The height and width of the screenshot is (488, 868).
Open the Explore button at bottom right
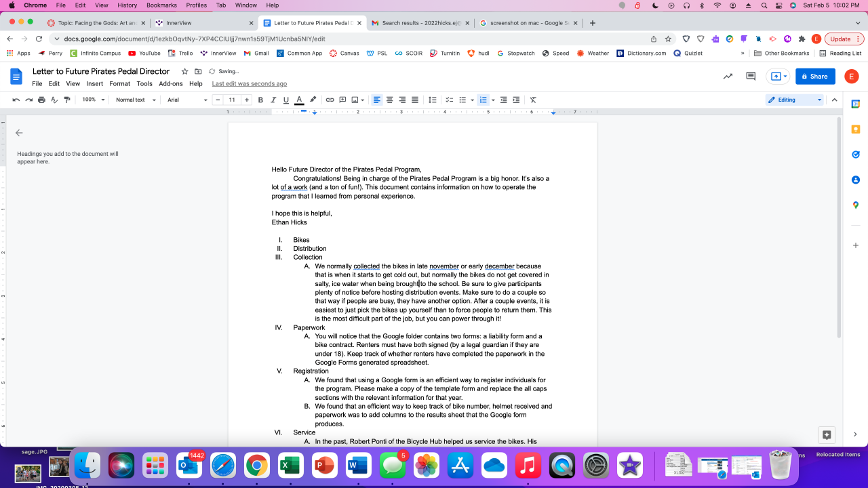pos(827,434)
